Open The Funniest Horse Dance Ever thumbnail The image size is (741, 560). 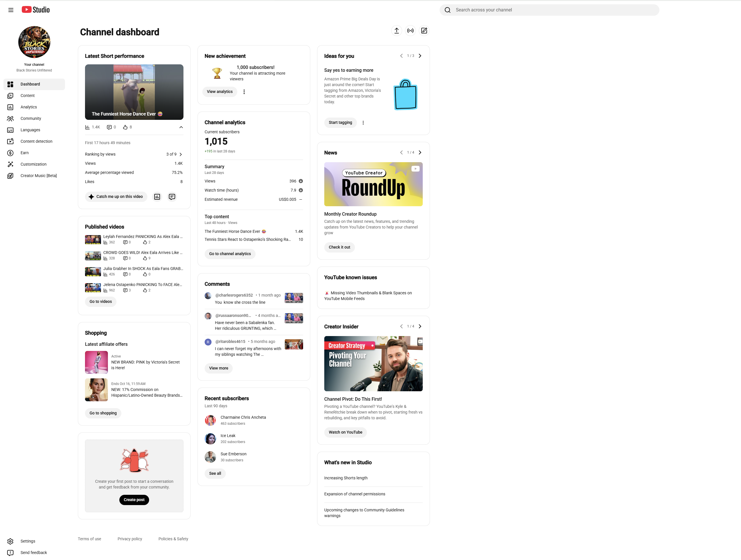point(134,92)
